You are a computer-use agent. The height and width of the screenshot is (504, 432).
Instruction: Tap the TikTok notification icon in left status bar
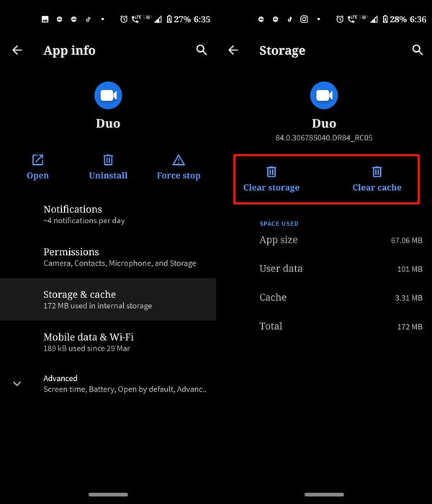tap(88, 19)
